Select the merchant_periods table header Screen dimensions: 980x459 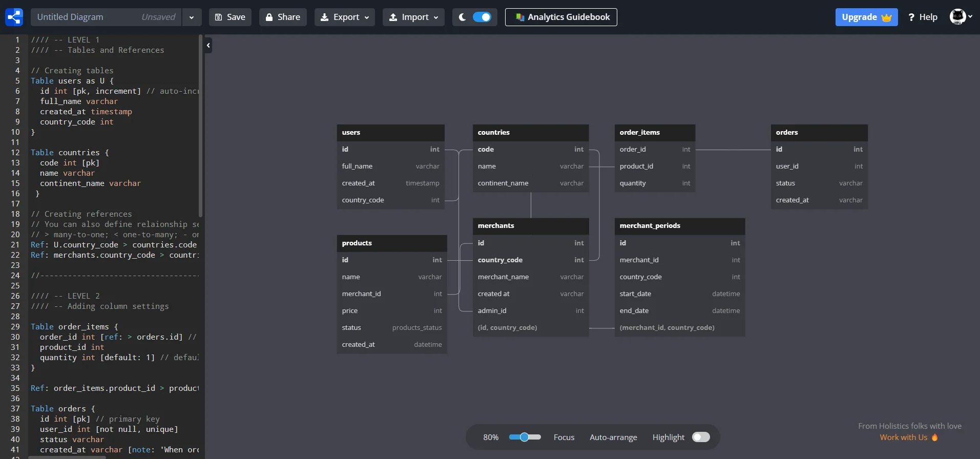[x=680, y=225]
